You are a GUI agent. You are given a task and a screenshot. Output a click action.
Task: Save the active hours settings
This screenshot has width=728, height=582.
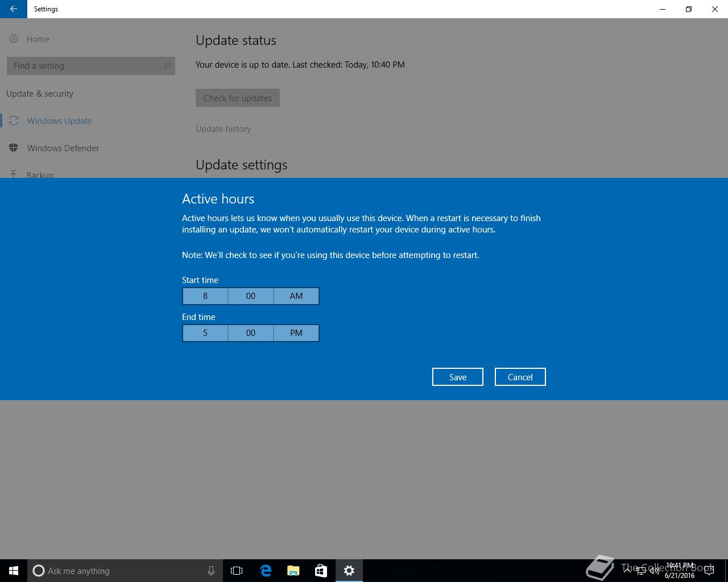[458, 377]
